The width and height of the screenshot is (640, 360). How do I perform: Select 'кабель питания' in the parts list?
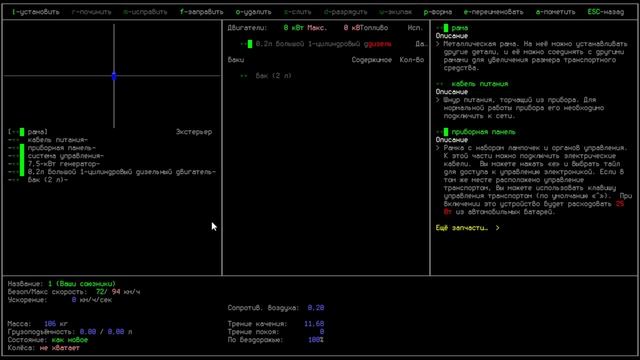[58, 140]
